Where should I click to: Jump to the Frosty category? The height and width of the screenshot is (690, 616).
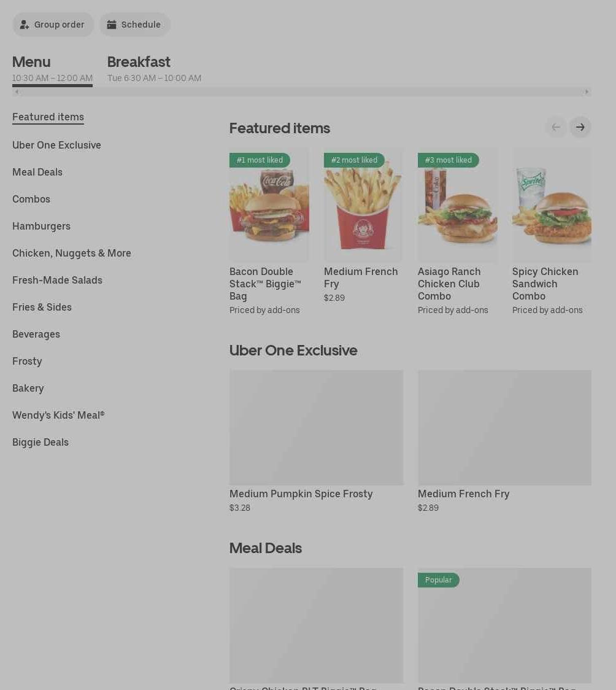click(27, 362)
